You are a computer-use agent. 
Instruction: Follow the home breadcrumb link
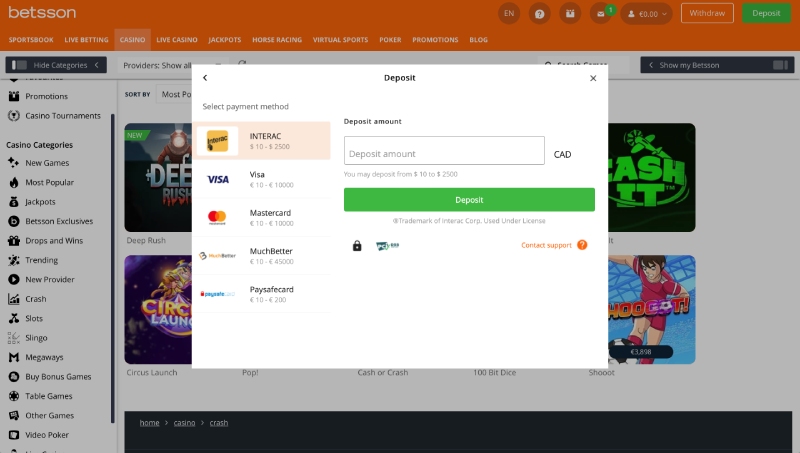[x=149, y=422]
